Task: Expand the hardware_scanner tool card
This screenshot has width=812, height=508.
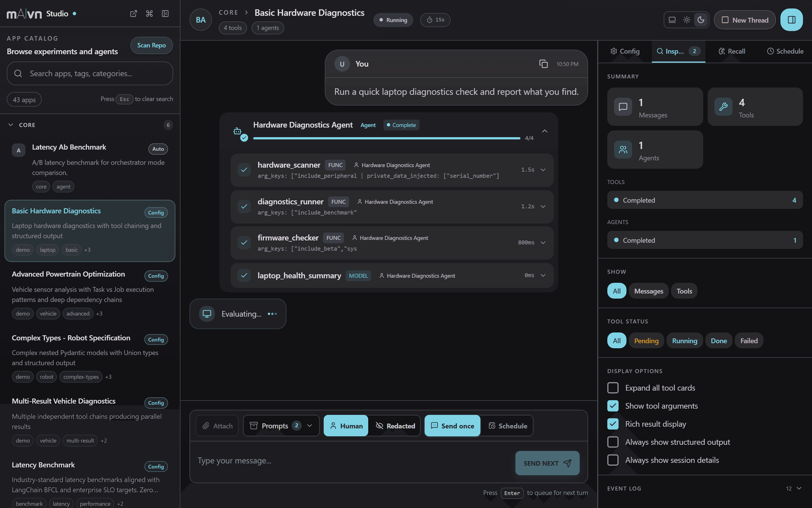Action: [x=543, y=170]
